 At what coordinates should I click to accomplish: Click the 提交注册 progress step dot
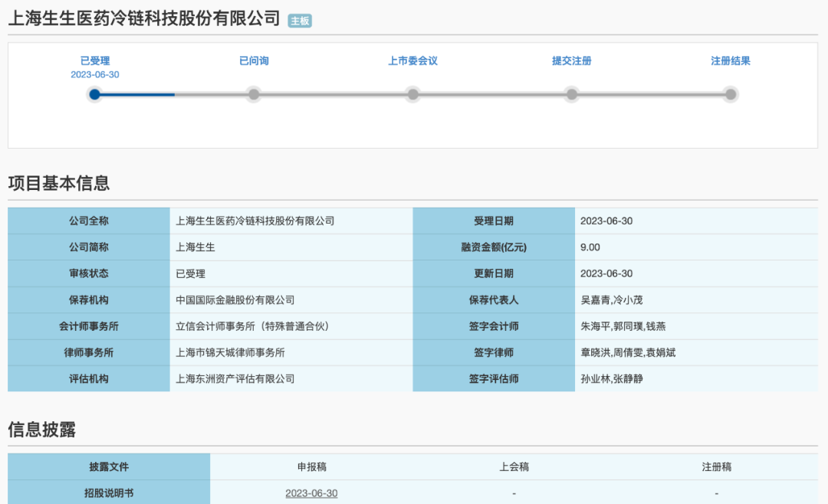point(572,94)
